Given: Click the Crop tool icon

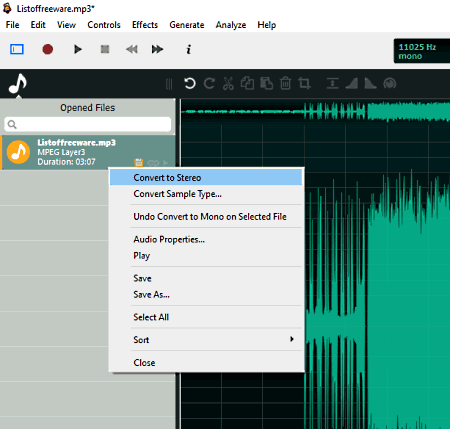Looking at the screenshot, I should [304, 83].
